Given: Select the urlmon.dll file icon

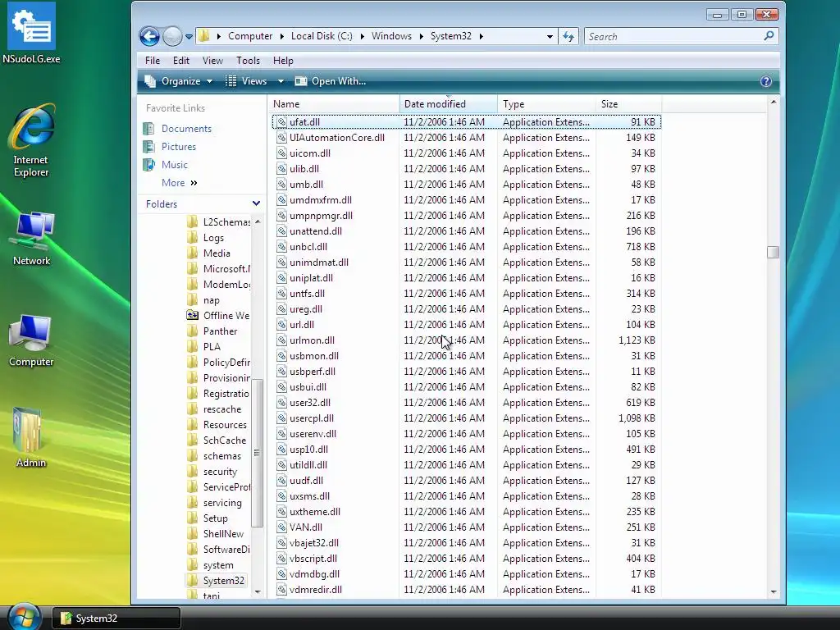Looking at the screenshot, I should 281,340.
